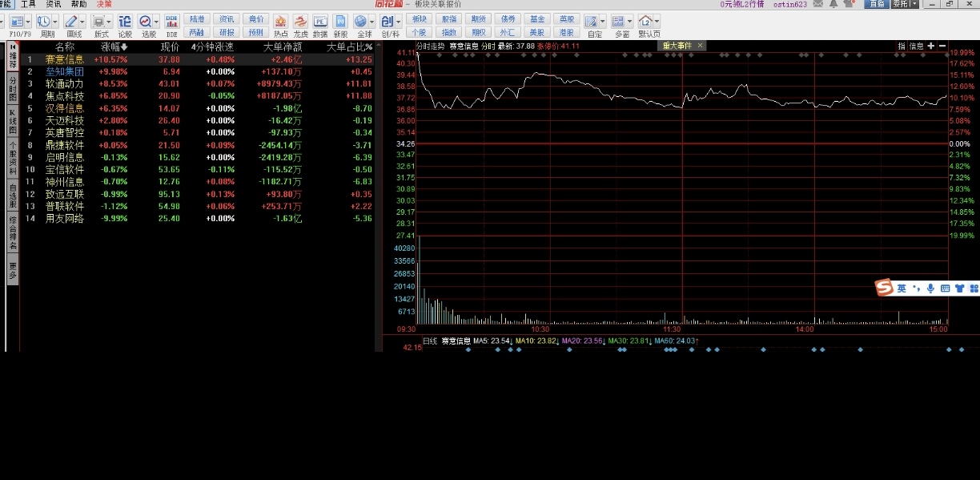Expand the 周期 period dropdown arrow
980x480 pixels.
(55, 21)
